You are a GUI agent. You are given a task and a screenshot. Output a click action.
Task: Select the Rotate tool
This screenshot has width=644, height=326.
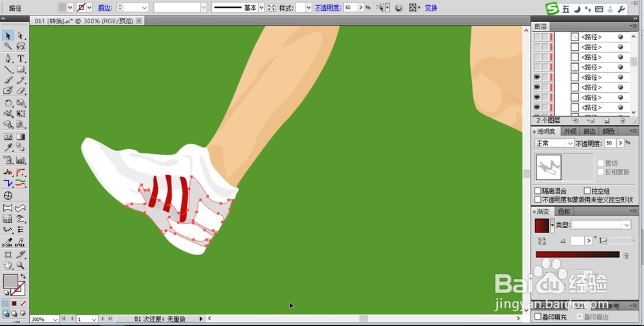tap(8, 103)
